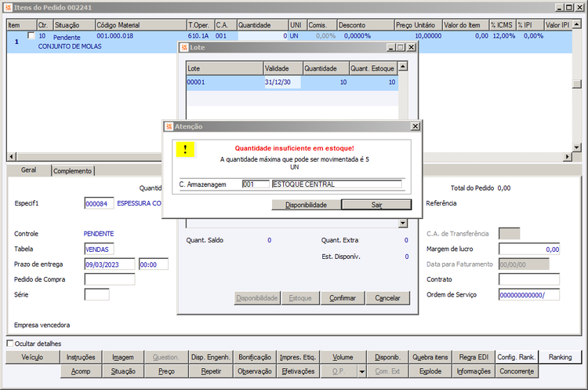
Task: Click the Disponibilidade button in the alert
Action: pos(306,205)
